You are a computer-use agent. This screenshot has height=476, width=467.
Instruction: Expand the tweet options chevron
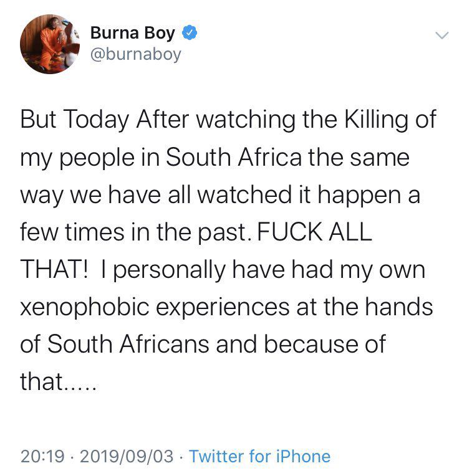441,36
